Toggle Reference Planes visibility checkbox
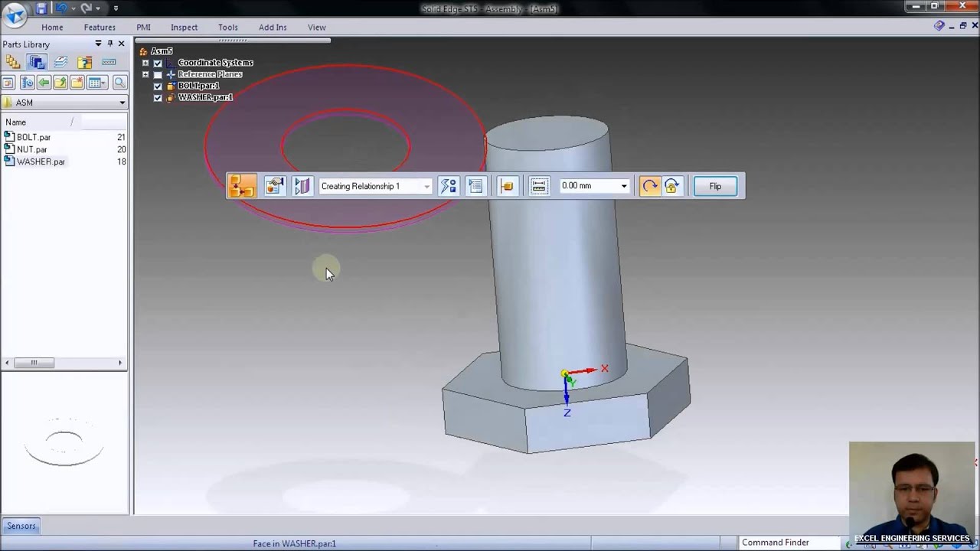Viewport: 980px width, 551px height. pyautogui.click(x=158, y=74)
